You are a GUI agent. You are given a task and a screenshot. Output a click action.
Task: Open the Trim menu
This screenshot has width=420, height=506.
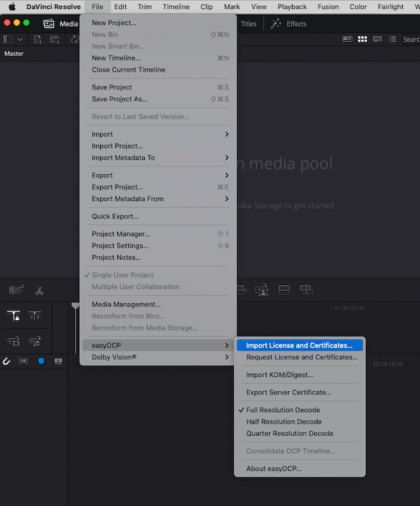click(x=145, y=7)
